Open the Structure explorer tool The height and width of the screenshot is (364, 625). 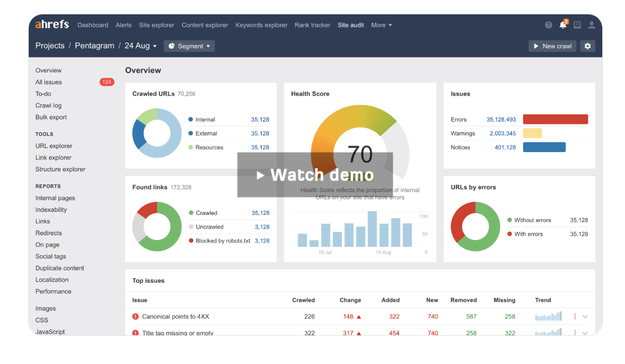pos(60,169)
